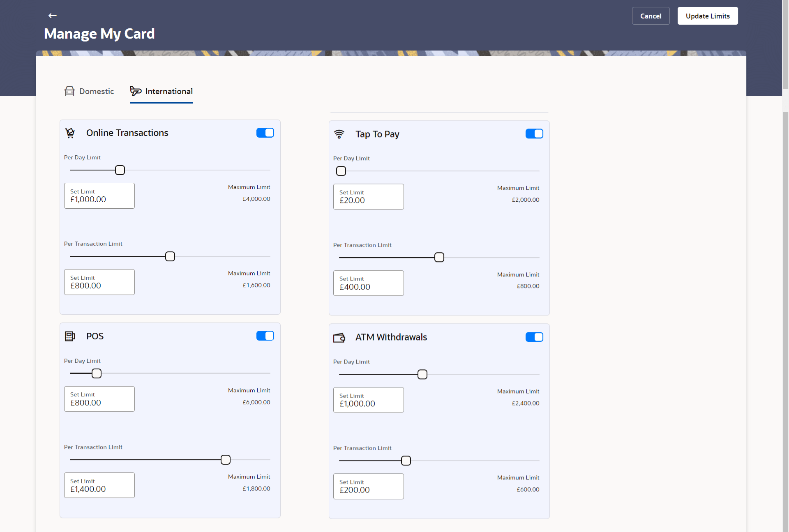Click the Domestic car icon
Image resolution: width=789 pixels, height=532 pixels.
[x=69, y=91]
